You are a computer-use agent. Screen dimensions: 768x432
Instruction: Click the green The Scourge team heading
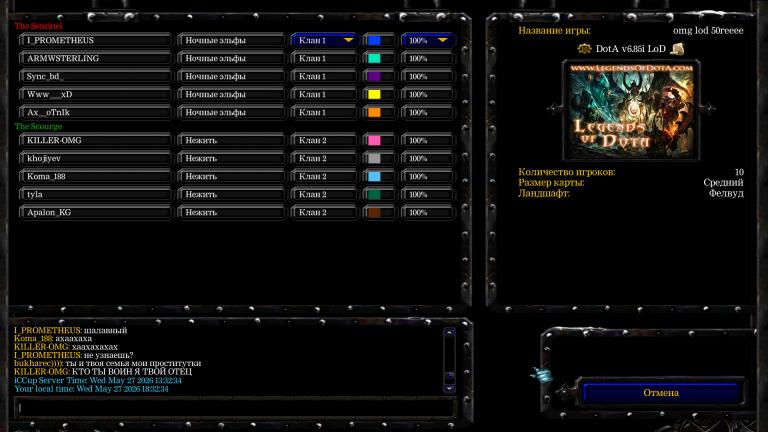coord(38,126)
